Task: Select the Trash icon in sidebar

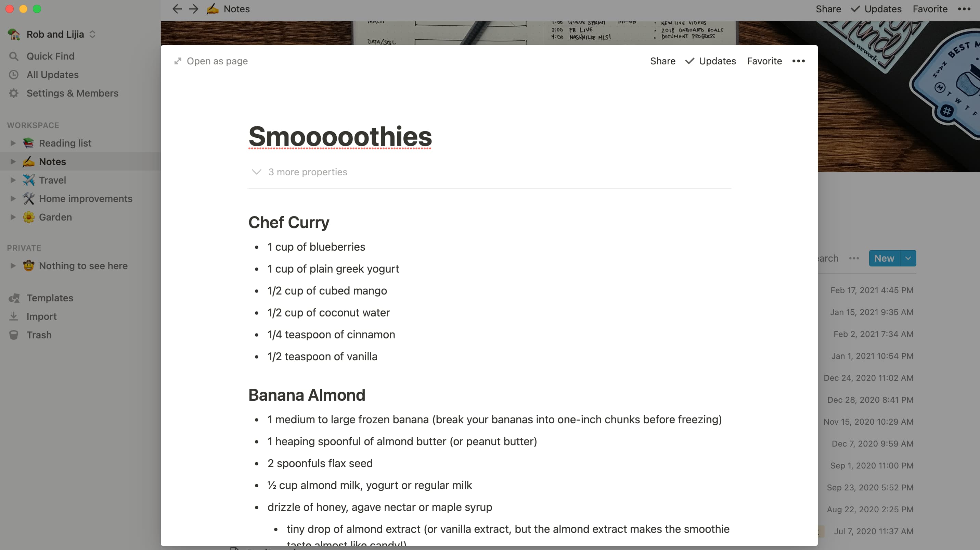Action: pos(14,335)
